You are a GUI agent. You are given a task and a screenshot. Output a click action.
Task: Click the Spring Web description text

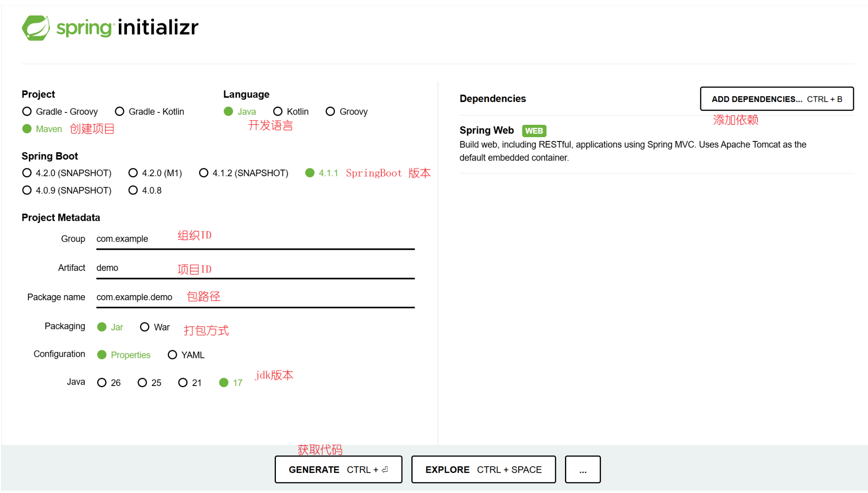[633, 151]
